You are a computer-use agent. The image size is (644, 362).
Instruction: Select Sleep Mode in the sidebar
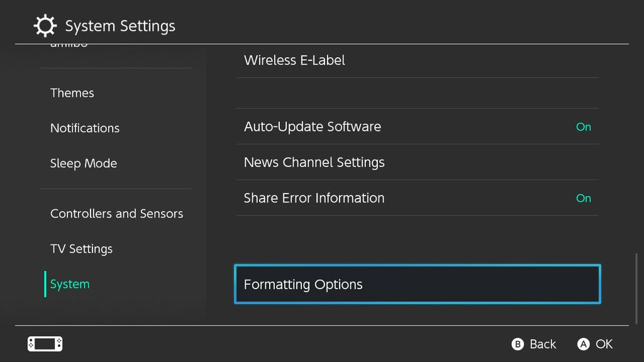[x=84, y=163]
